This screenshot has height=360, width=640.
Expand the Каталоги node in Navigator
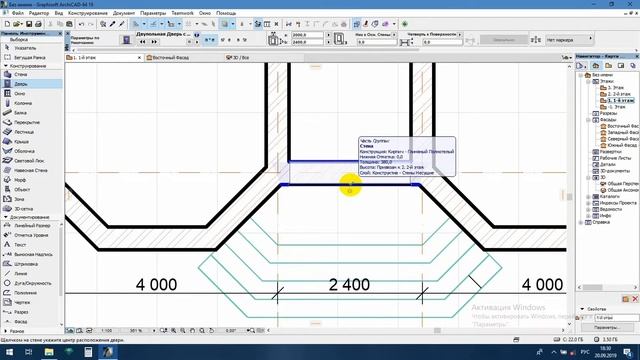588,197
